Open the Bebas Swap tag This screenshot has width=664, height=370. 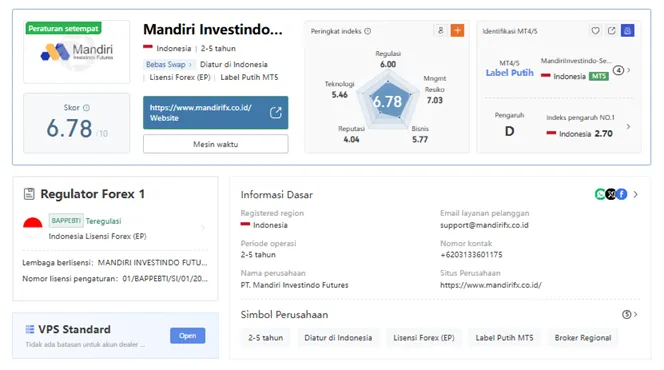(x=169, y=64)
